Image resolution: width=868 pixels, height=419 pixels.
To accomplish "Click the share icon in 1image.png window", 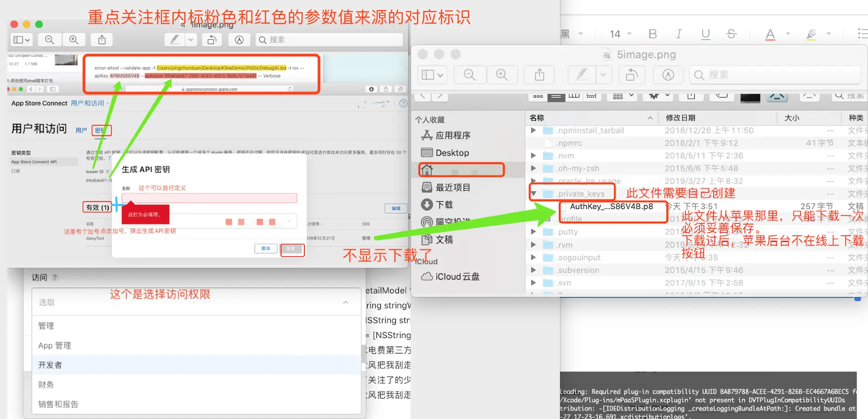I will [102, 40].
